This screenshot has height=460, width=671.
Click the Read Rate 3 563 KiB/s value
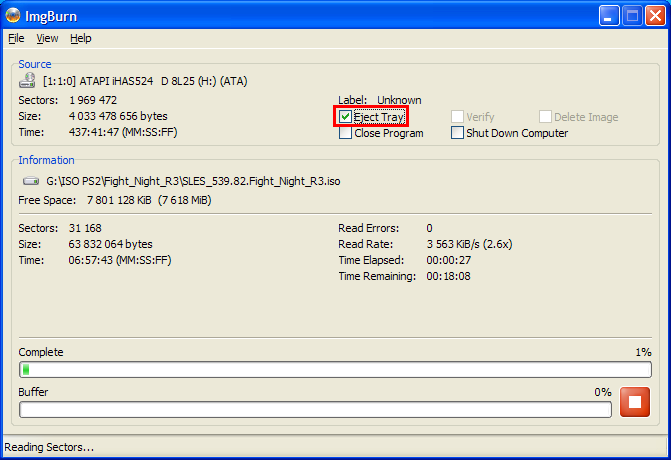tap(469, 244)
